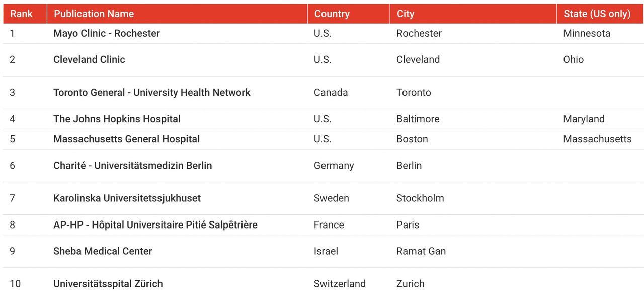Open Charité - Universitätsmedizin Berlin entry

coord(132,165)
